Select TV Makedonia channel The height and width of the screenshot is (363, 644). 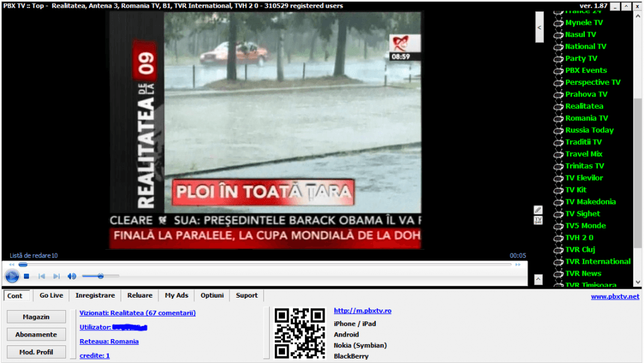(590, 201)
